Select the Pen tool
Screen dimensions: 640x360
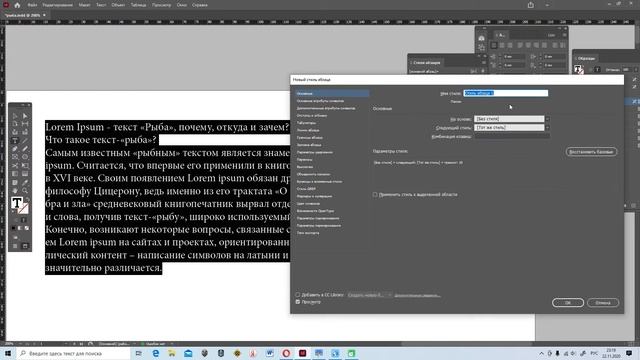[x=15, y=149]
